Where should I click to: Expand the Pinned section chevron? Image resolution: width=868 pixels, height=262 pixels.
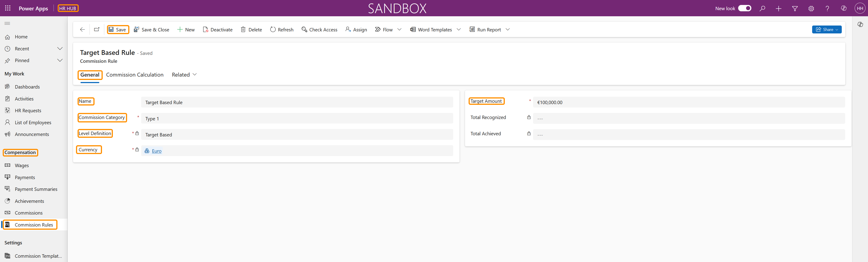point(60,61)
